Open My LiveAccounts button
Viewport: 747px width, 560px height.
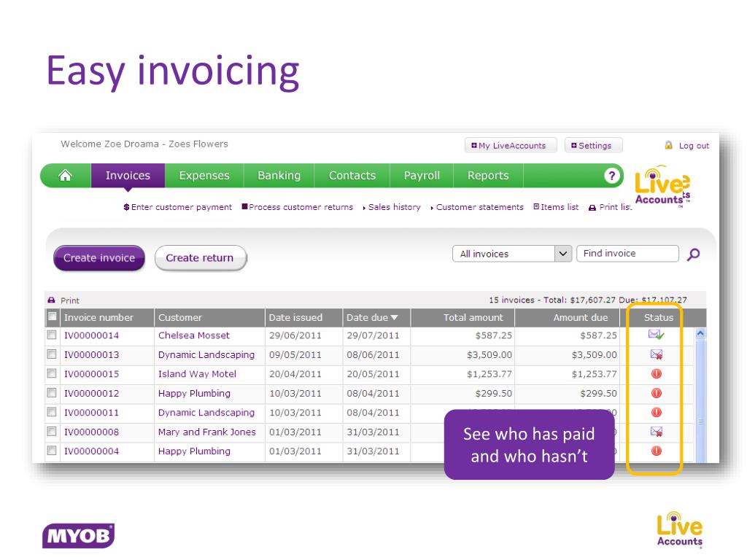coord(510,146)
